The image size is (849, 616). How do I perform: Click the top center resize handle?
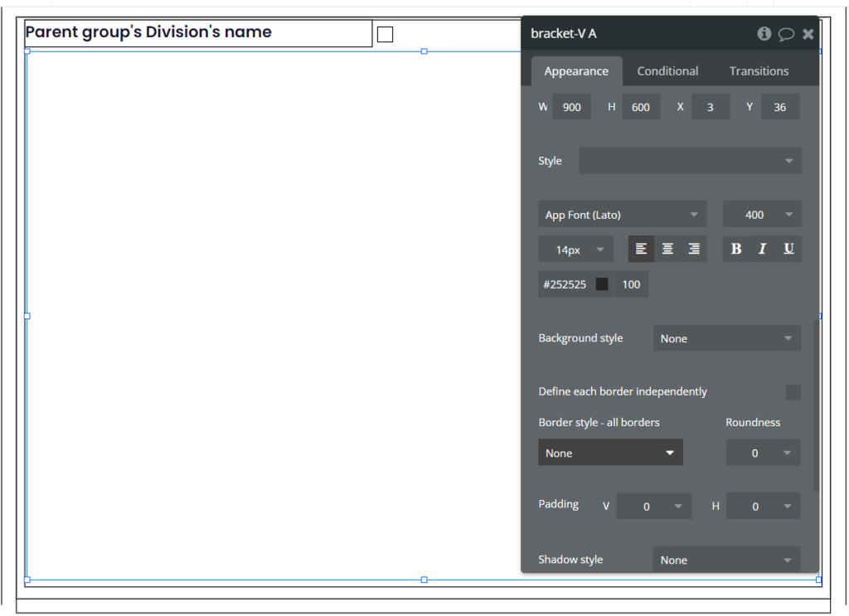[424, 51]
